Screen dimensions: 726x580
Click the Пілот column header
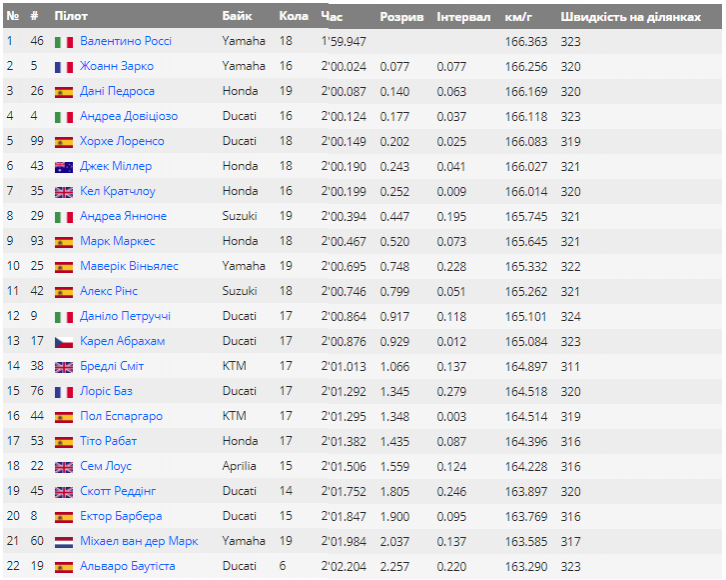pos(70,17)
